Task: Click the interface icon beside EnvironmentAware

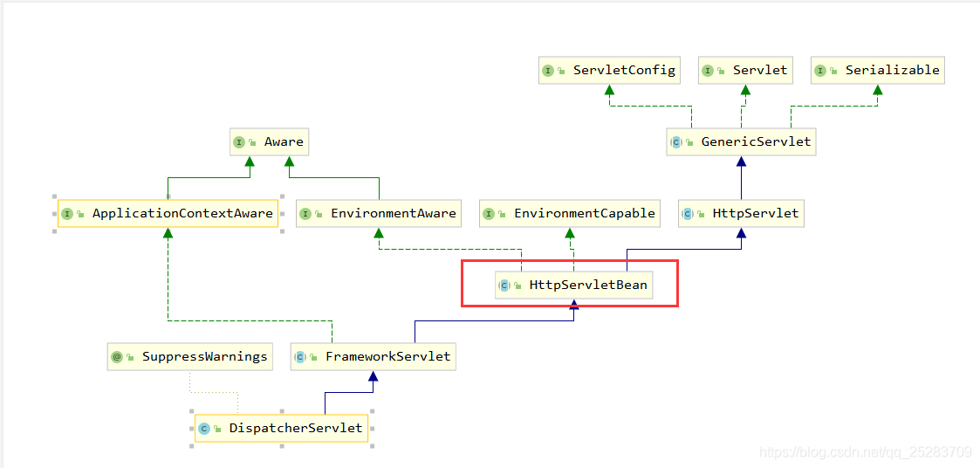Action: tap(305, 214)
